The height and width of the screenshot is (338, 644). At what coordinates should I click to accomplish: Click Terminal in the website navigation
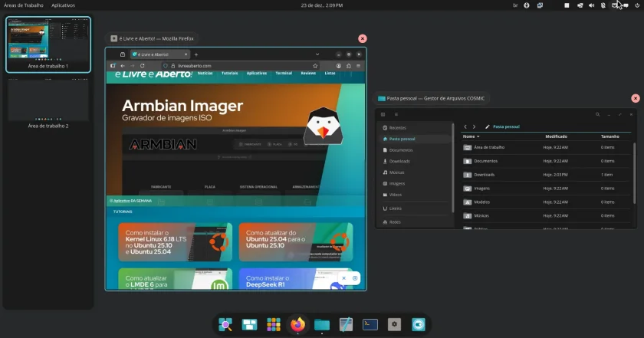click(x=284, y=73)
